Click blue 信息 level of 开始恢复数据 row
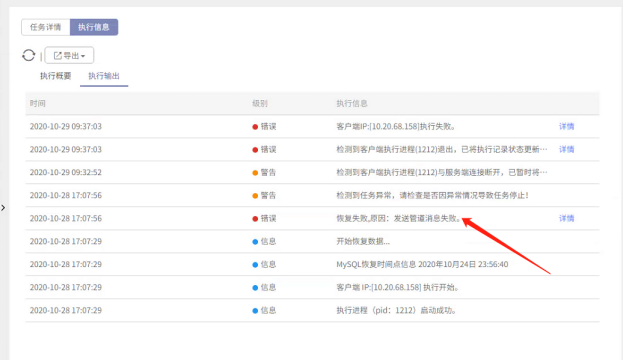Viewport: 623px width, 360px height. point(264,241)
